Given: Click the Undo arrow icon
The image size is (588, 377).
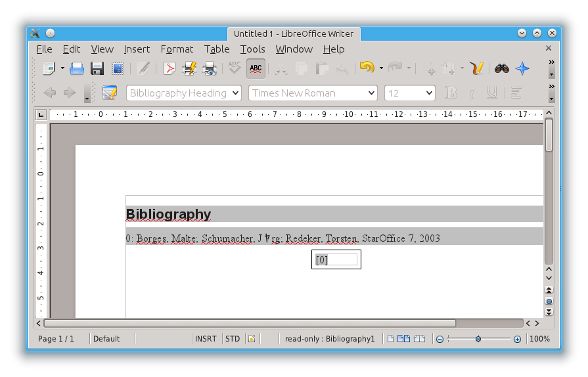Looking at the screenshot, I should (x=367, y=68).
